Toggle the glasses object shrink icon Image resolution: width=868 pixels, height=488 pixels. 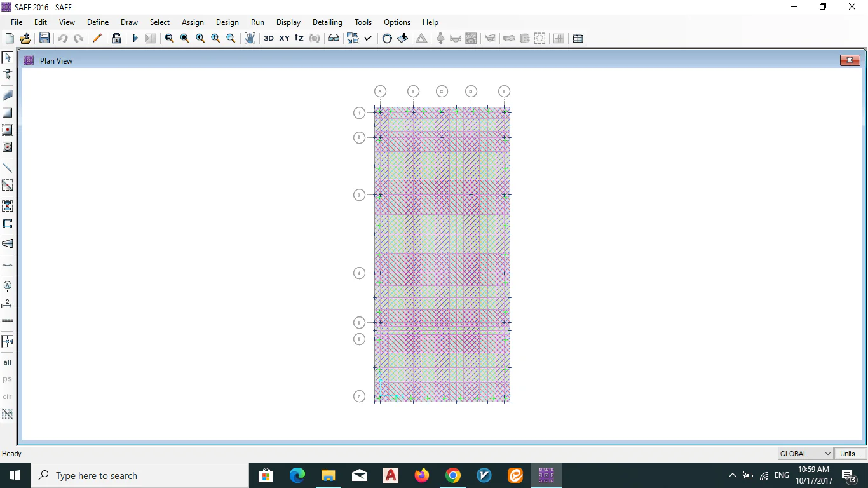click(334, 38)
